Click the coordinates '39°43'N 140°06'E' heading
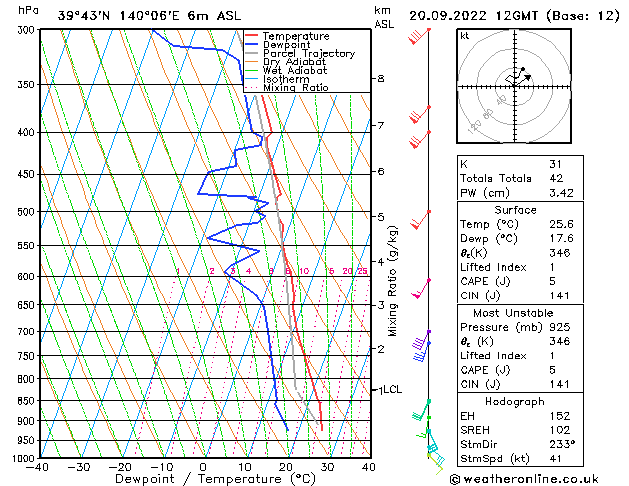This screenshot has height=486, width=629. pos(119,16)
